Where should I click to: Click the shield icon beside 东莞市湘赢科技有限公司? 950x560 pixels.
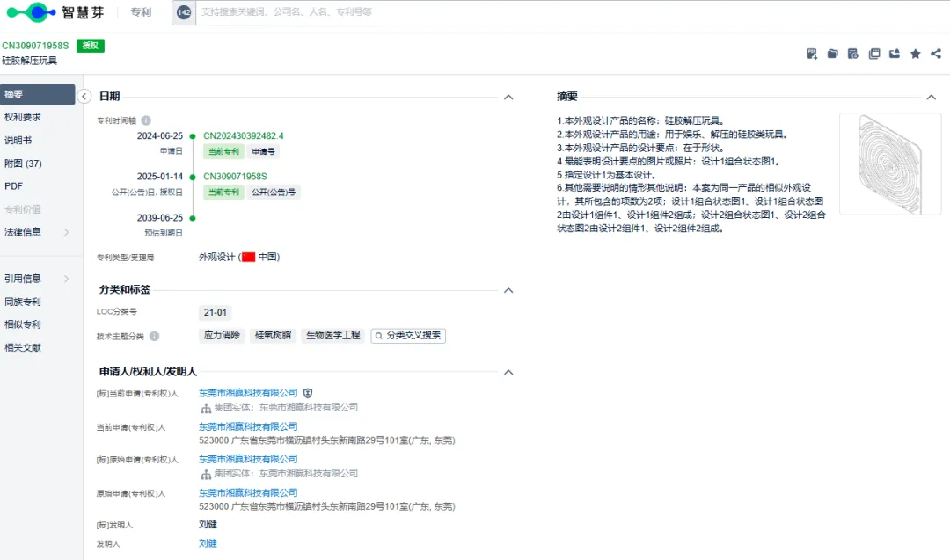point(308,393)
